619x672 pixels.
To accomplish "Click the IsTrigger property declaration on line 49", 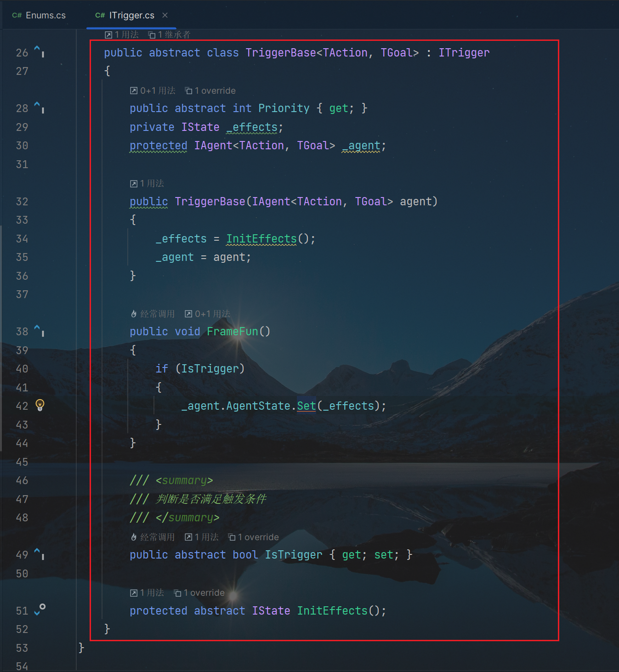I will 294,555.
